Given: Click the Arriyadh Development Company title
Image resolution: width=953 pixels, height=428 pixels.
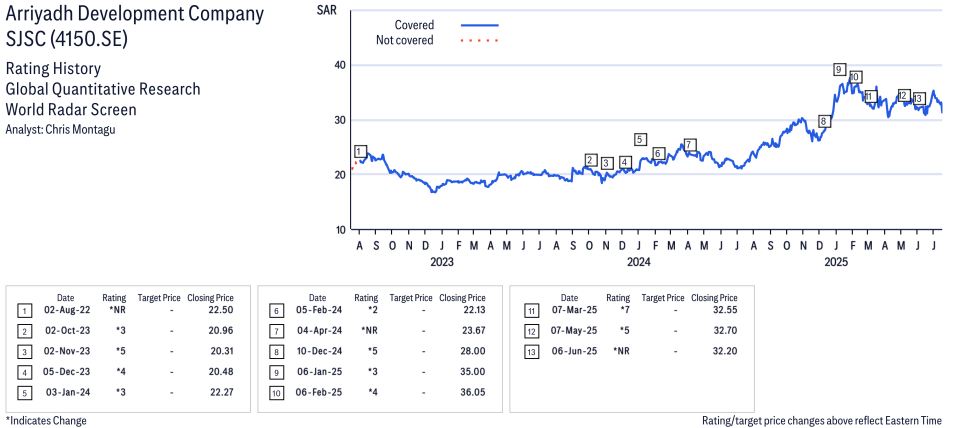Looking at the screenshot, I should click(x=135, y=15).
